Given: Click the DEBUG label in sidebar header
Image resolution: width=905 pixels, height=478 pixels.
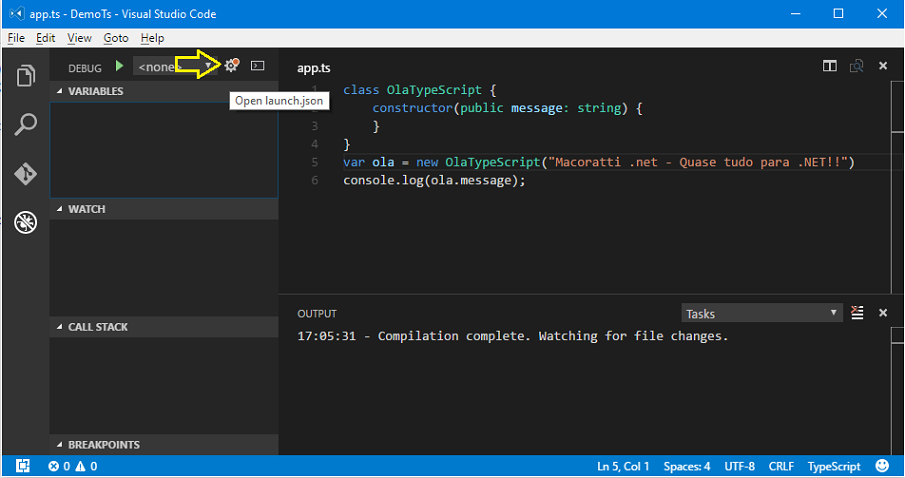Looking at the screenshot, I should [85, 68].
